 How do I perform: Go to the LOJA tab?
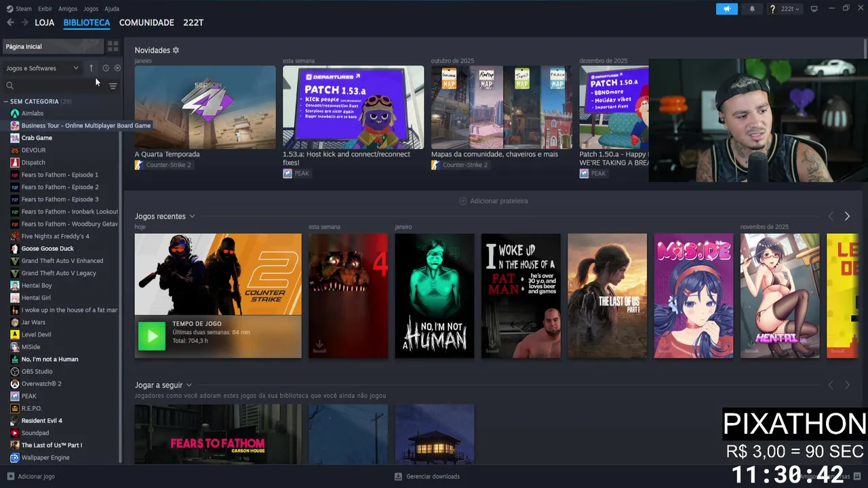(x=45, y=22)
